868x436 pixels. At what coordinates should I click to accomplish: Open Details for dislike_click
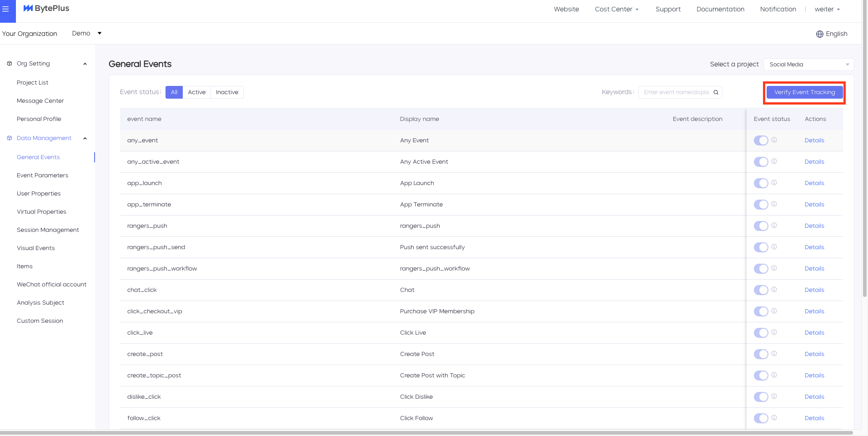coord(814,397)
